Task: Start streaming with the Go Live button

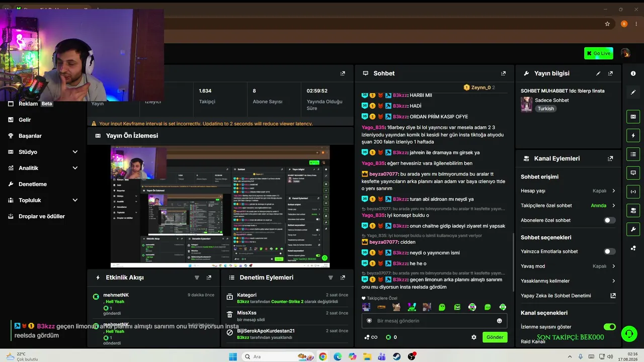Action: (599, 53)
